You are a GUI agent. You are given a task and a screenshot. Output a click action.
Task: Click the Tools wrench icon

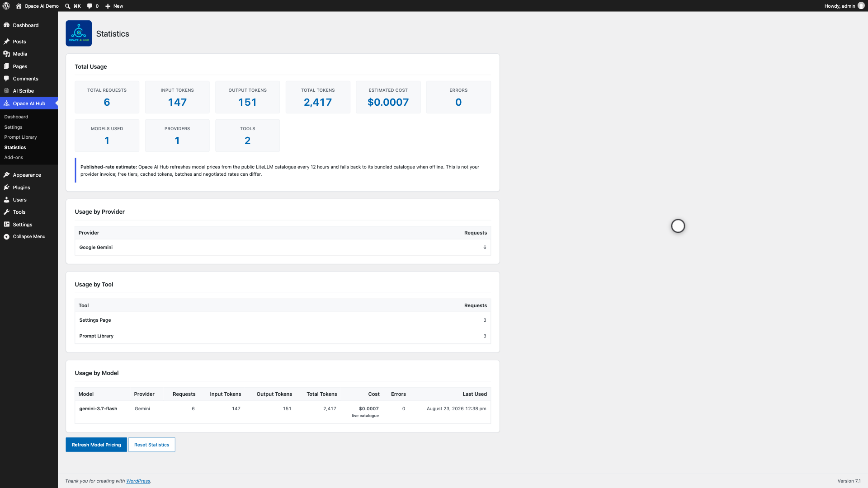[x=7, y=212]
